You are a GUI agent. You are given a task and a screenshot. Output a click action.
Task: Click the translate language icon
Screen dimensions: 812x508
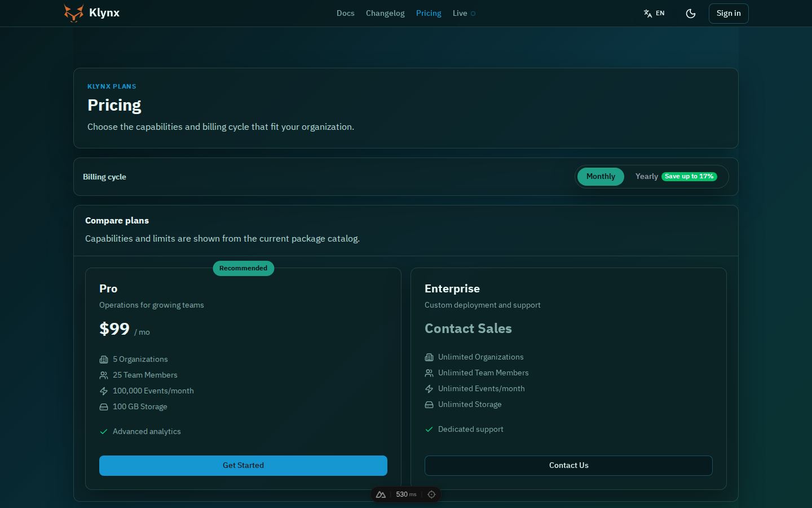pyautogui.click(x=648, y=14)
